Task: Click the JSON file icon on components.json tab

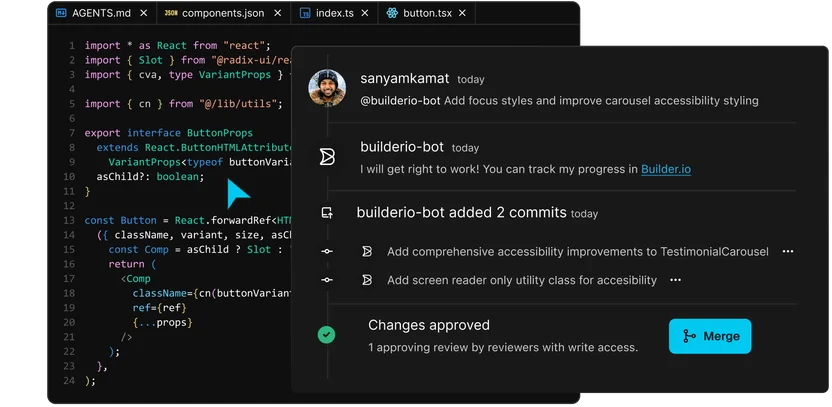Action: (171, 13)
